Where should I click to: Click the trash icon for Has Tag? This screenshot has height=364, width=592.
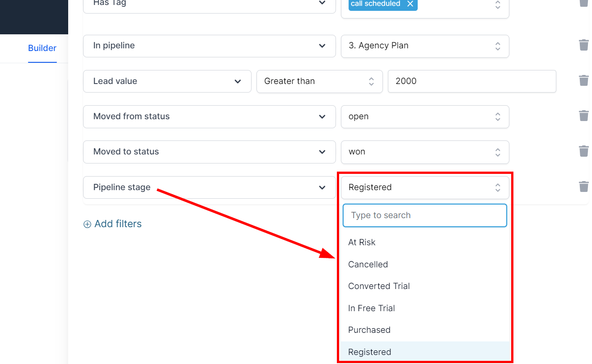point(583,3)
